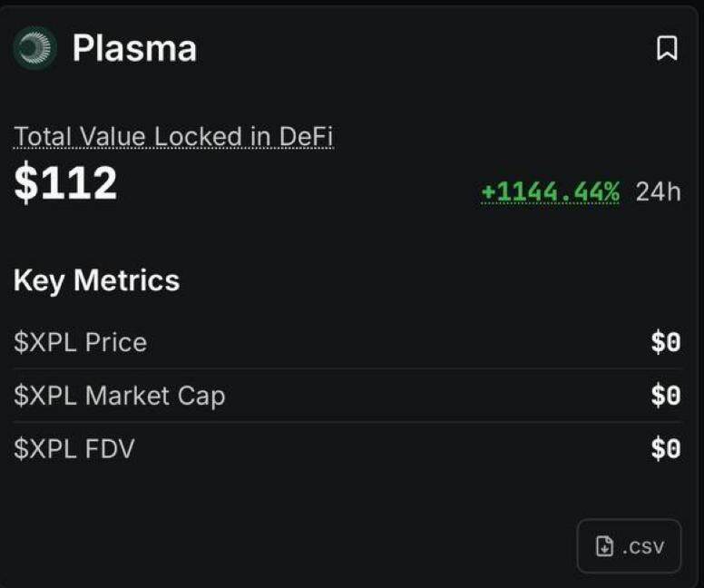Click the $XPL Market Cap label
The image size is (704, 588).
click(120, 397)
